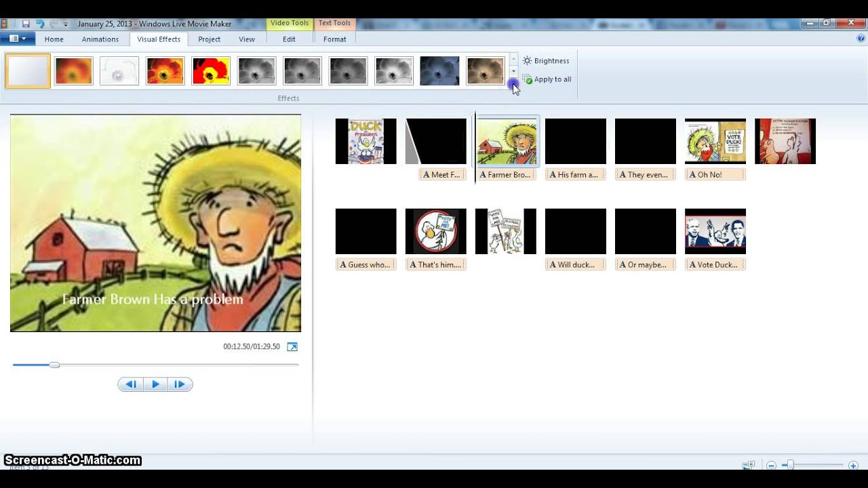The height and width of the screenshot is (488, 868).
Task: Select the Vote Duck poster clip
Action: coord(715,142)
